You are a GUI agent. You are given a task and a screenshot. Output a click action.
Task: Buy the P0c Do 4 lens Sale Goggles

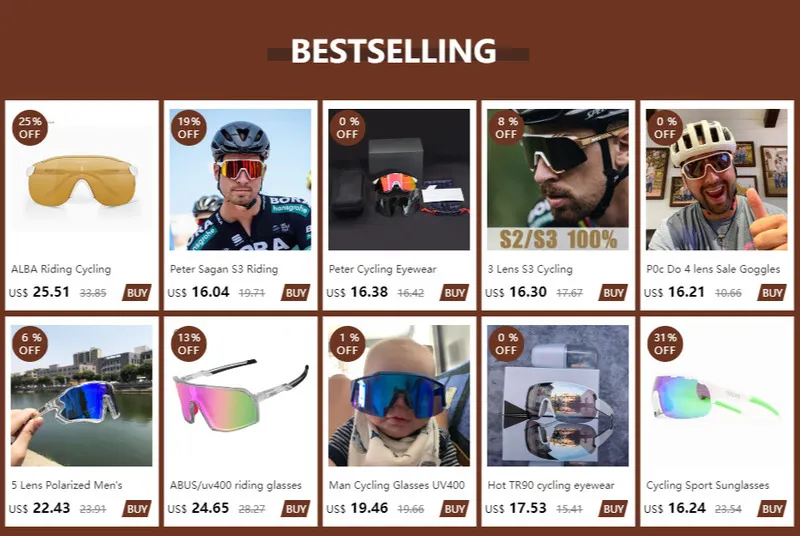tap(772, 293)
